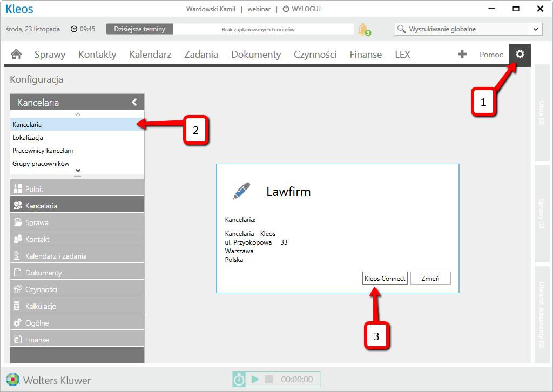The image size is (553, 392).
Task: Open the Kontakty menu
Action: coord(97,55)
